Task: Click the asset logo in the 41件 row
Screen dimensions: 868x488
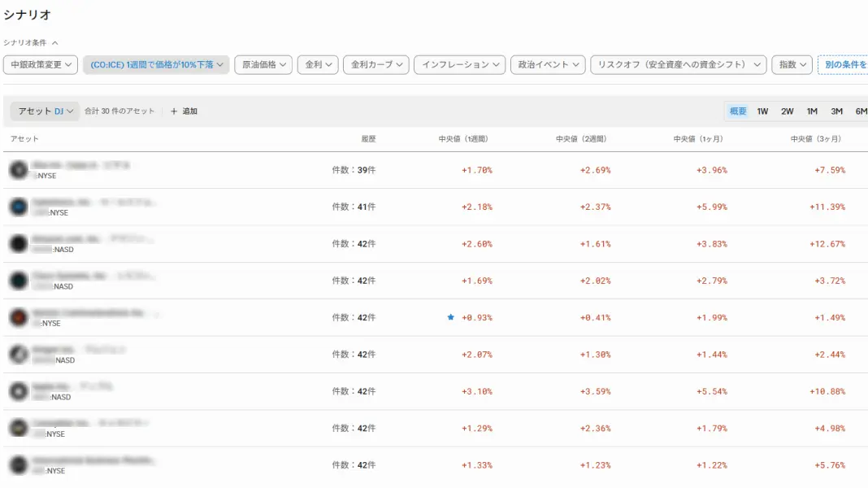Action: click(x=18, y=207)
